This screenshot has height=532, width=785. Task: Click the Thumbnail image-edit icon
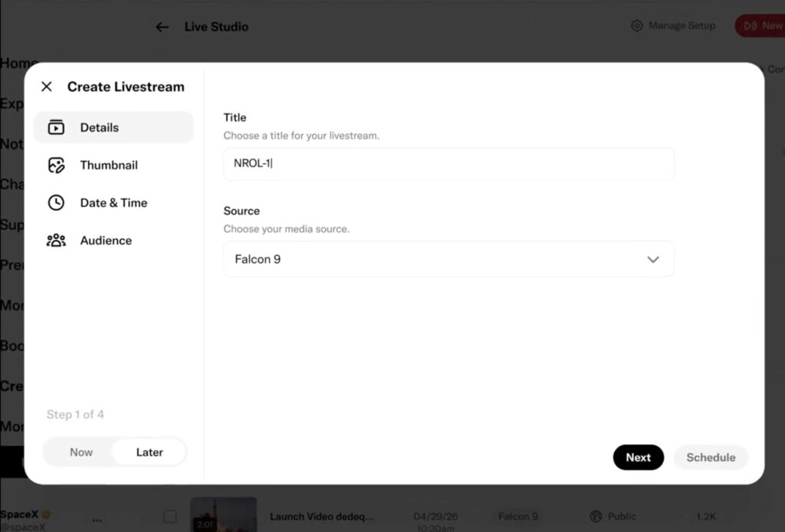[56, 165]
